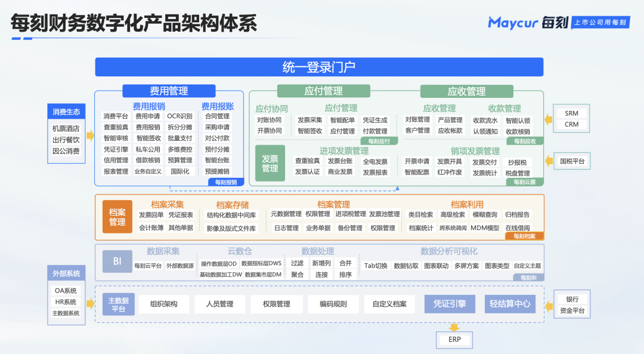Select 在线借阅 cell
This screenshot has width=644, height=354.
click(518, 227)
